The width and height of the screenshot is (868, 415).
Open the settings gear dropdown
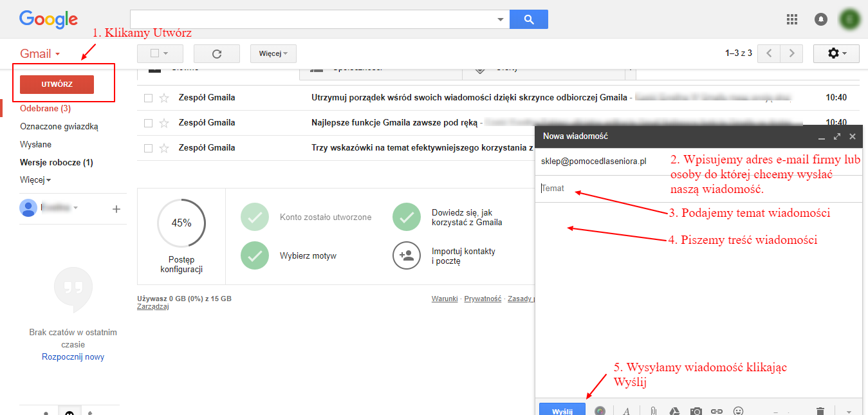(x=836, y=53)
